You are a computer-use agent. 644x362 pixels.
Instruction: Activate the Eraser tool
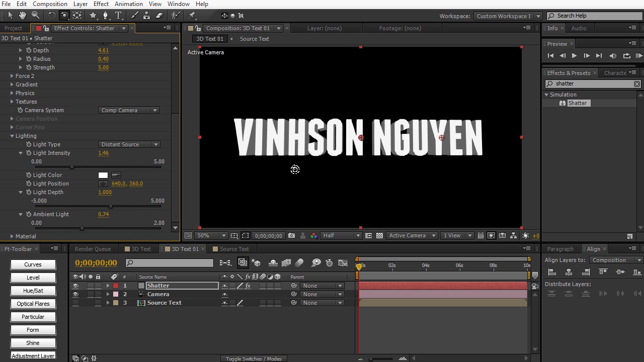(159, 16)
